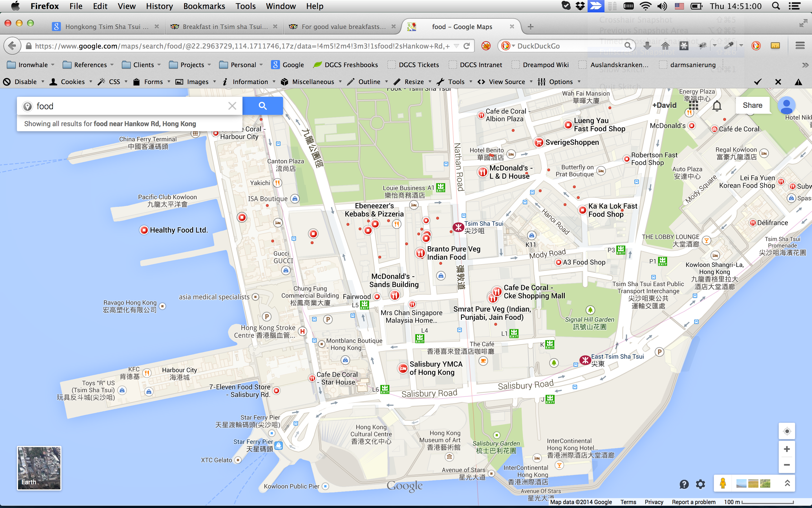Switch to Earth view thumbnail
812x508 pixels.
pos(39,468)
